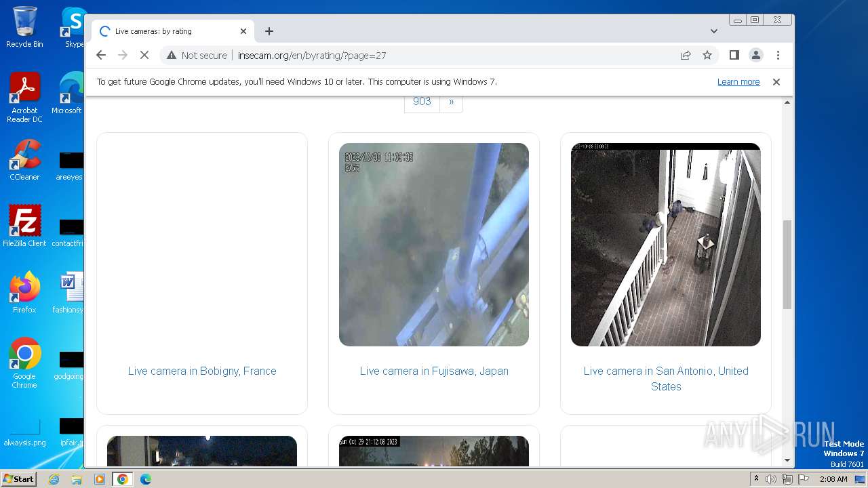View the San Antonio porch camera thumbnail
This screenshot has height=488, width=868.
666,245
